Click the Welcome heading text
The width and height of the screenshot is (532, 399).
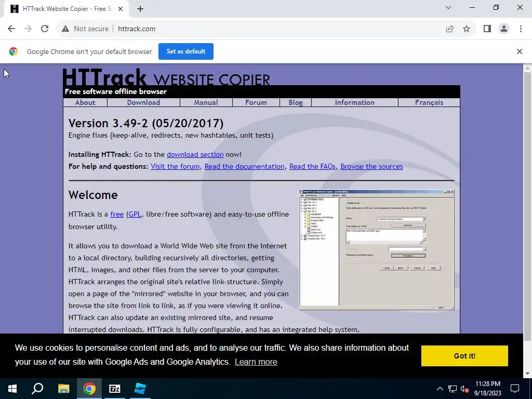pos(93,195)
